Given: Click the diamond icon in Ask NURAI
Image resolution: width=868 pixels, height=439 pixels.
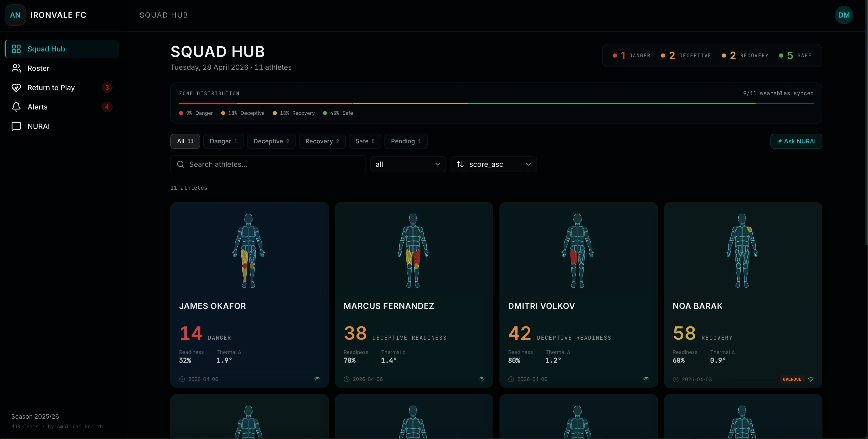Looking at the screenshot, I should [x=779, y=141].
